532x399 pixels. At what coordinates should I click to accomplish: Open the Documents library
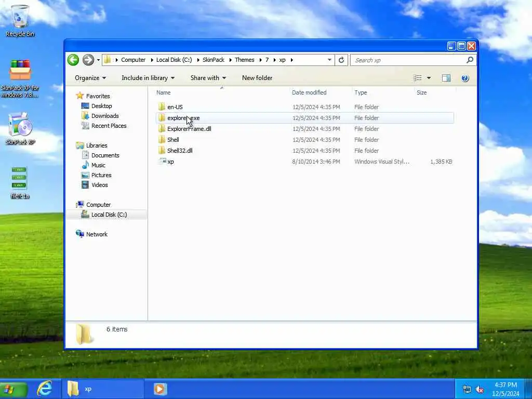coord(105,155)
